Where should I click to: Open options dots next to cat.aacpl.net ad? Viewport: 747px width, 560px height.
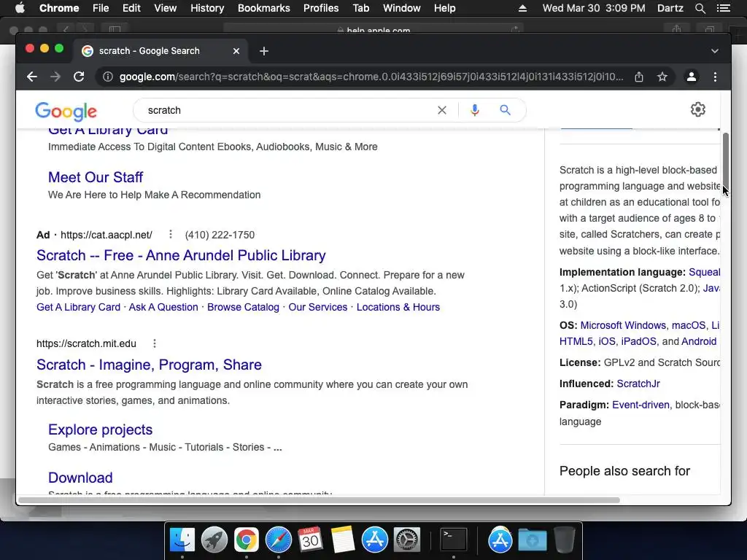pyautogui.click(x=171, y=234)
